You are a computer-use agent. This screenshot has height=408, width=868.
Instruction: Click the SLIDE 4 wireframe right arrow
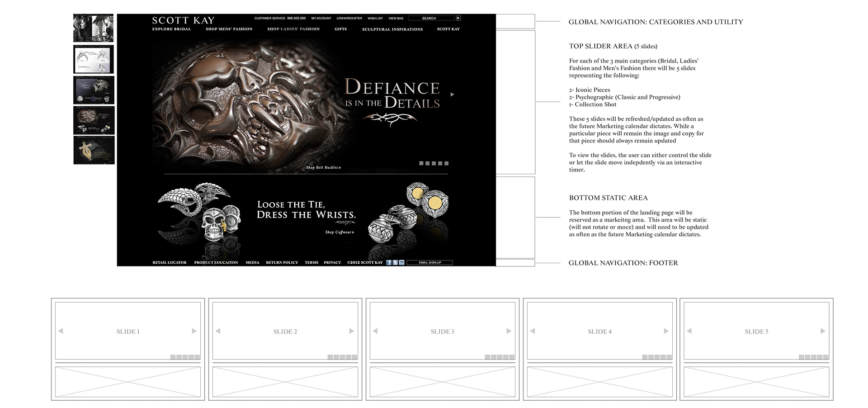click(666, 331)
